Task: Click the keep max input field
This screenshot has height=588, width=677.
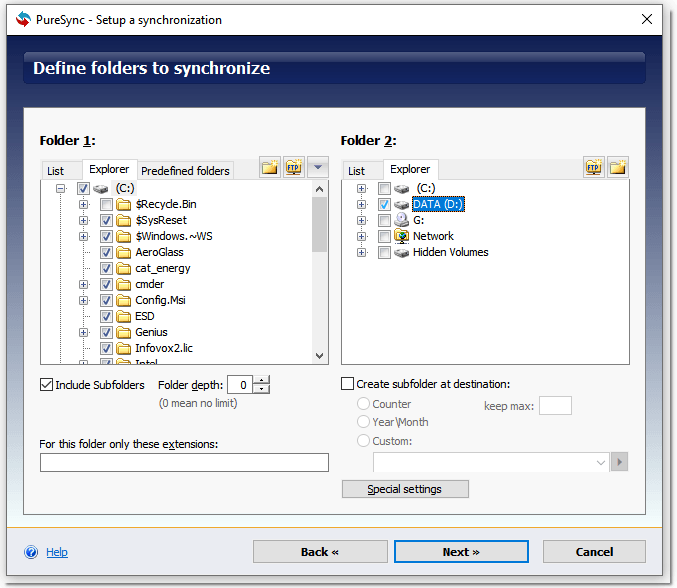Action: (x=555, y=405)
